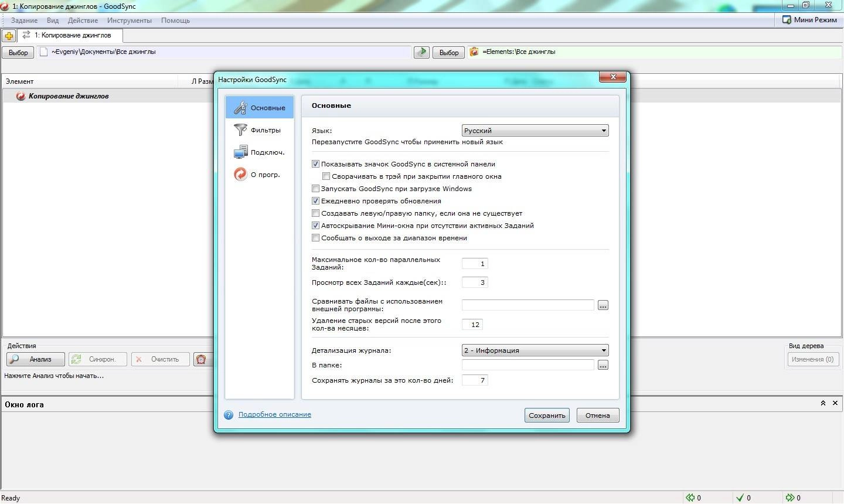The width and height of the screenshot is (844, 504).
Task: Enable Сворачивать в трэй при закрытии checkbox
Action: 326,176
